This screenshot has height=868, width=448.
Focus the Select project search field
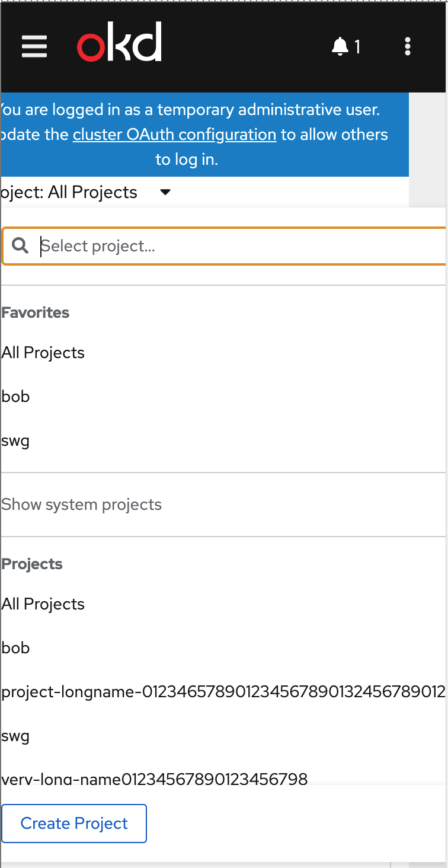click(237, 246)
